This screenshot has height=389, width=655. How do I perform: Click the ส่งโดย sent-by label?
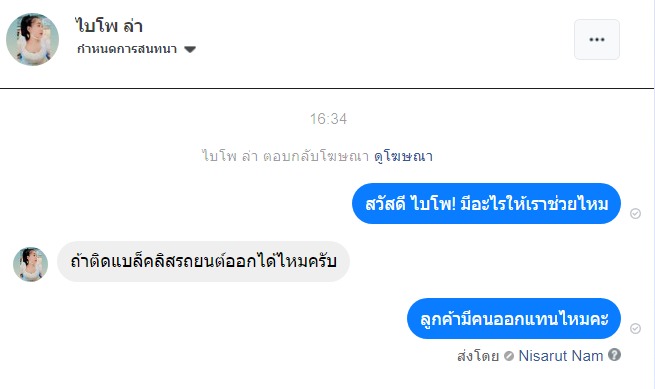478,356
